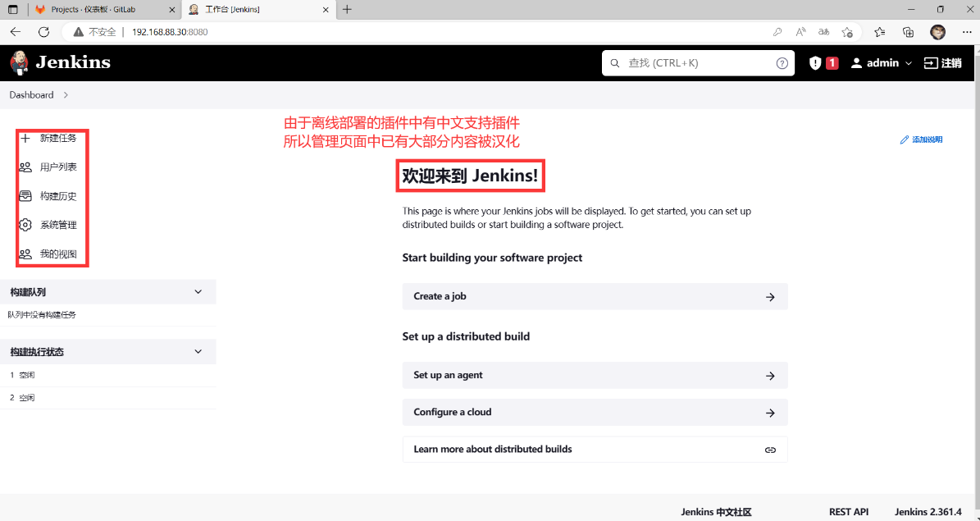Open the browser collections icon

click(909, 32)
